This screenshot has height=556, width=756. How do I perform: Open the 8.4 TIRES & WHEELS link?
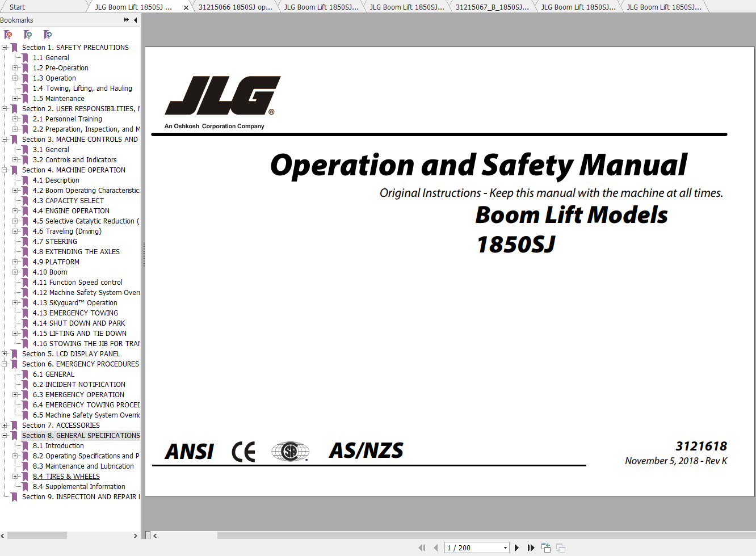click(x=66, y=477)
